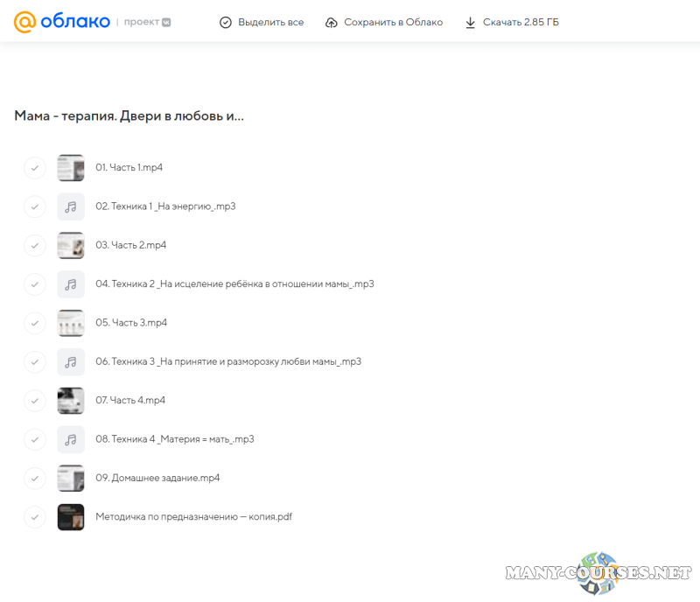Open video thumbnail for 07. Часть 4.mp4
The image size is (700, 602).
coord(71,401)
